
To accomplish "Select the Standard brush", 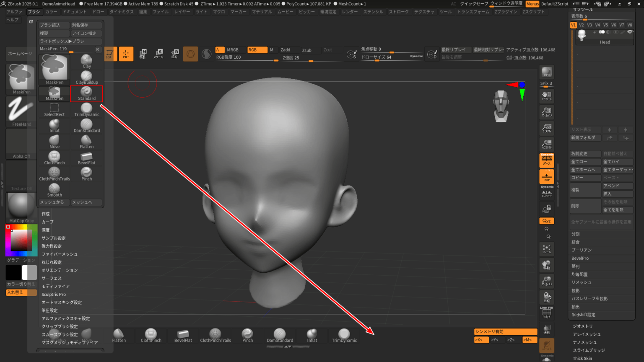I will [86, 93].
